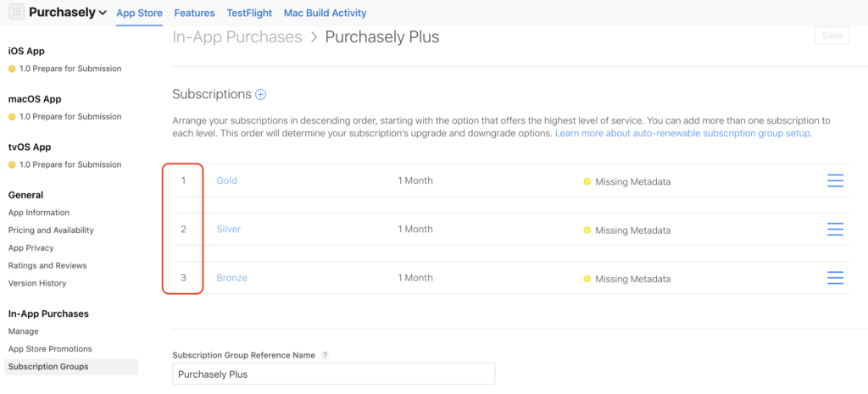
Task: Click the iOS App status dot icon
Action: [12, 69]
